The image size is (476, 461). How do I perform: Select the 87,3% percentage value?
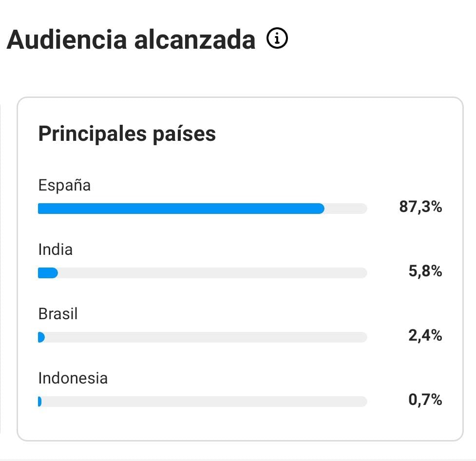(420, 207)
